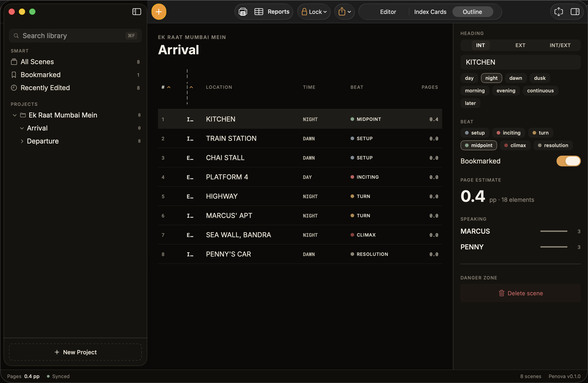
Task: Select the evening time chip
Action: 506,91
